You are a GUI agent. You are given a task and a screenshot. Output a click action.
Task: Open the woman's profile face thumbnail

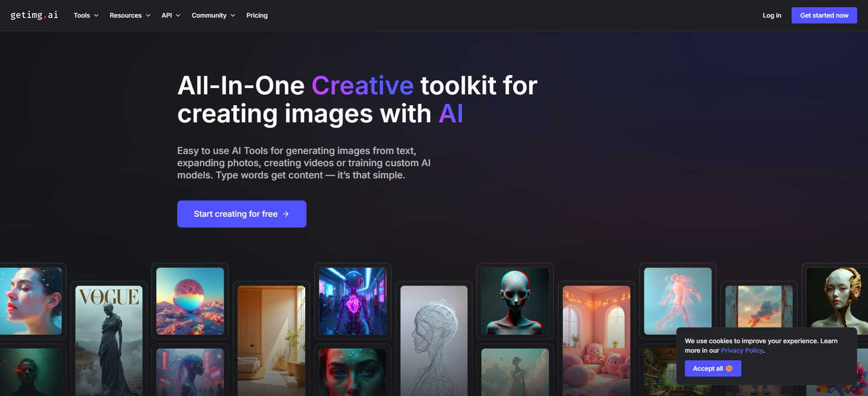pos(30,301)
